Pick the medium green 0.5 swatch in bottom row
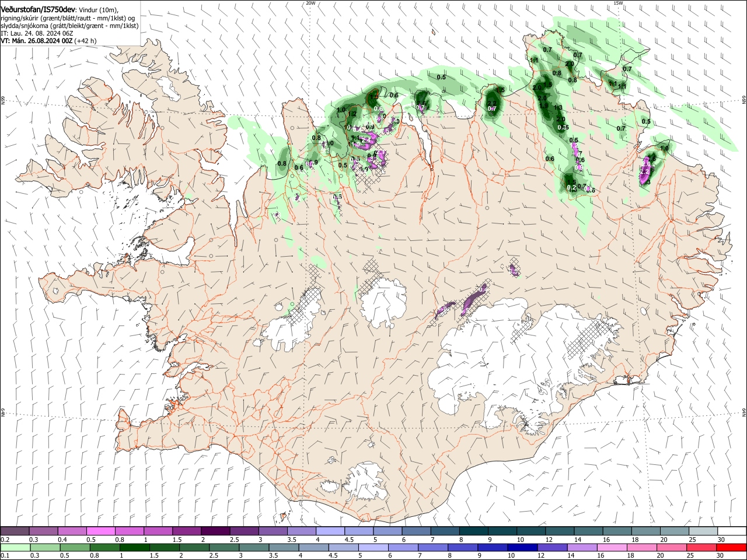Viewport: 747px width, 560px height. pos(75,547)
